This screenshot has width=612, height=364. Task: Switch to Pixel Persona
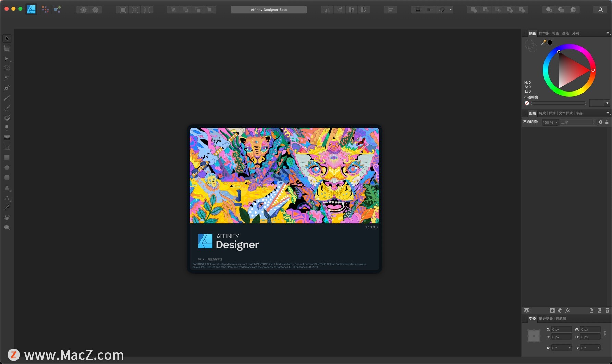click(45, 10)
